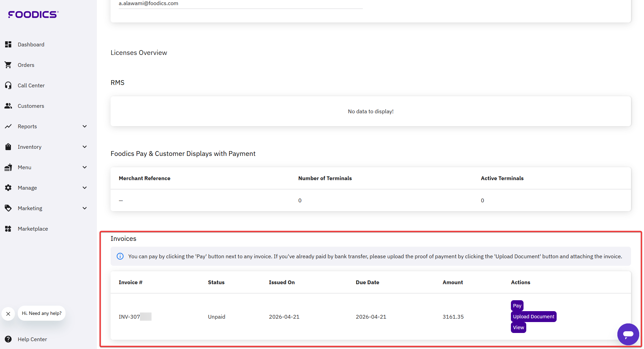
Task: Click Upload Document for the invoice
Action: coord(533,317)
